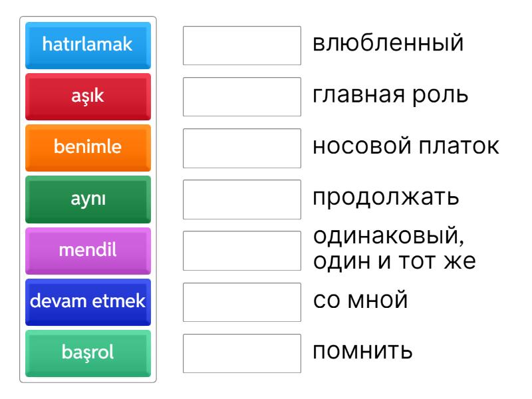Select the blank slot for 'со мной'
This screenshot has width=532, height=399.
click(x=242, y=301)
